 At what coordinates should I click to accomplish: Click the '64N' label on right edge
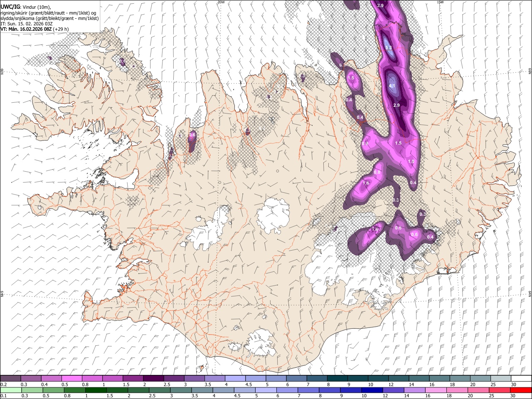[x=530, y=294]
